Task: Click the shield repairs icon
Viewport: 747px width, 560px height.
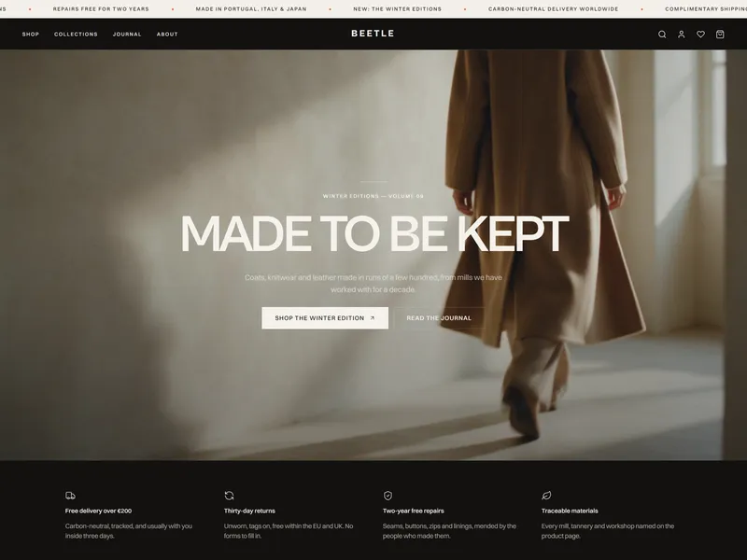Action: tap(388, 496)
